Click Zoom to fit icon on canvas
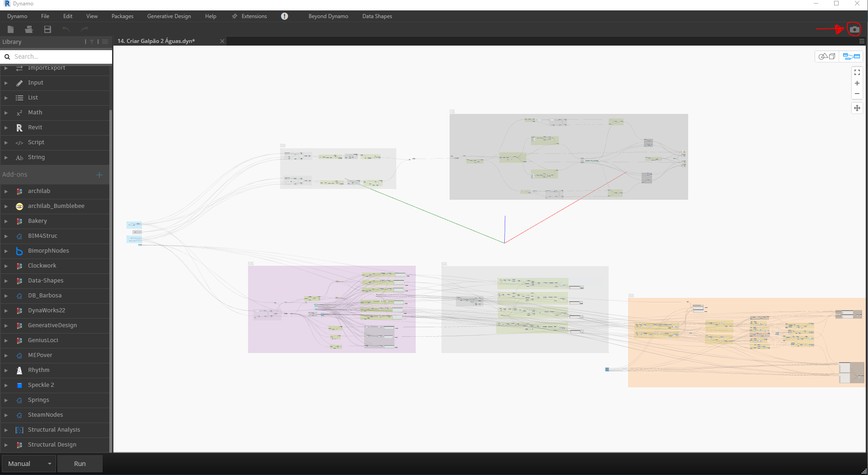This screenshot has width=868, height=475. 857,72
